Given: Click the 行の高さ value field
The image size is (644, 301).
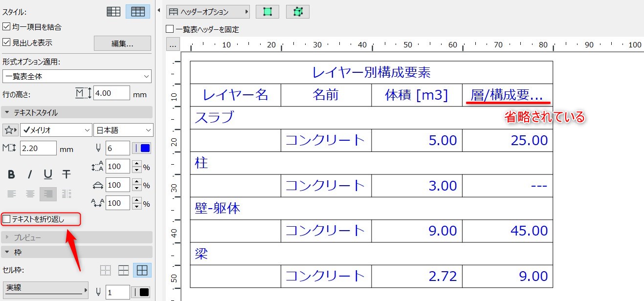Looking at the screenshot, I should click(111, 93).
